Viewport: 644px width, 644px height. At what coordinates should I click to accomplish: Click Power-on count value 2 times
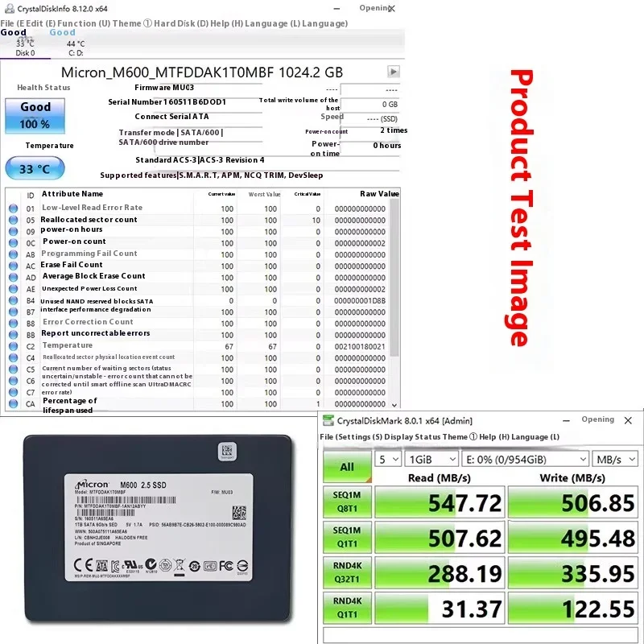pyautogui.click(x=394, y=130)
